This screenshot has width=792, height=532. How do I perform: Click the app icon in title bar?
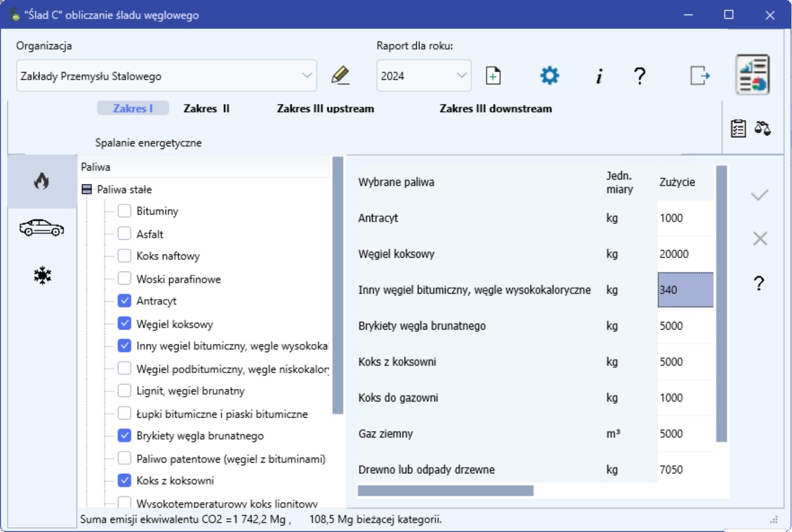point(15,15)
